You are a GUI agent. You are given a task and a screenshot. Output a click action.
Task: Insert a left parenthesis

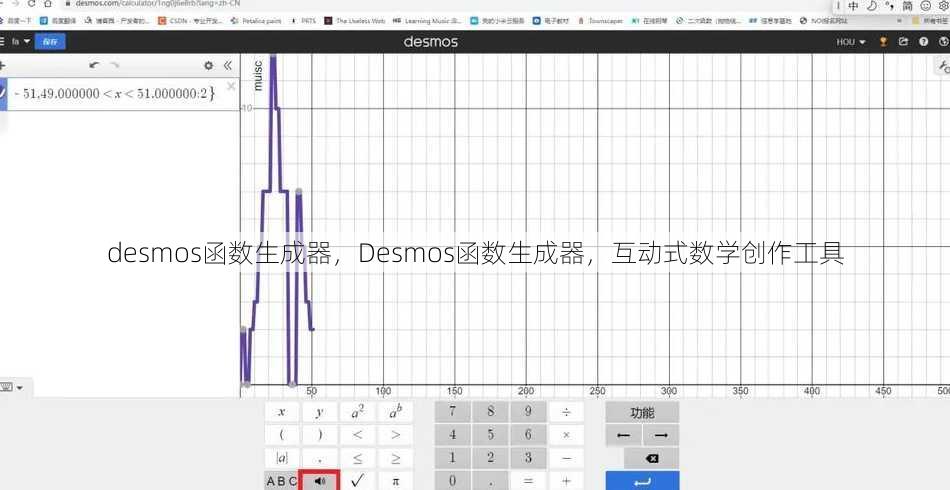tap(282, 435)
